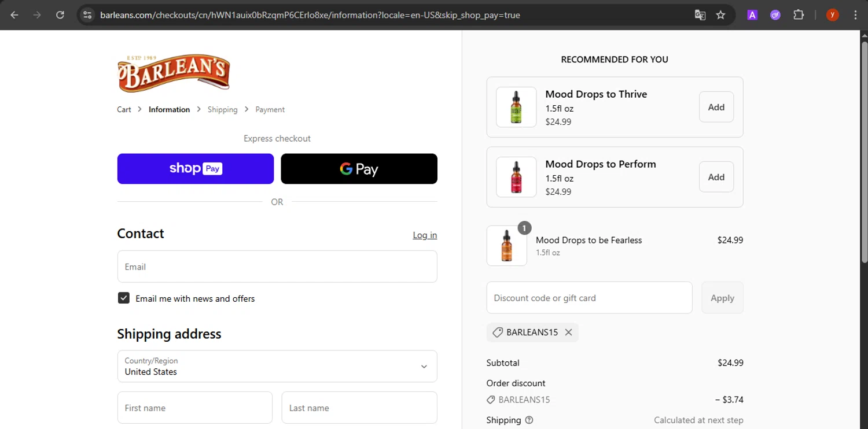Screen dimensions: 868x429
Task: Go to Cart breadcrumb
Action: pos(124,109)
